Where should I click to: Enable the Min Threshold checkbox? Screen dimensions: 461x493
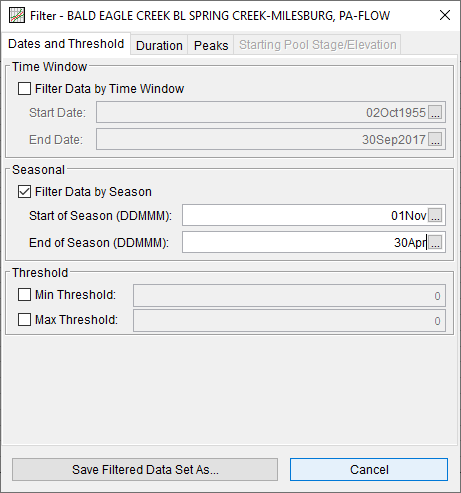(x=24, y=295)
